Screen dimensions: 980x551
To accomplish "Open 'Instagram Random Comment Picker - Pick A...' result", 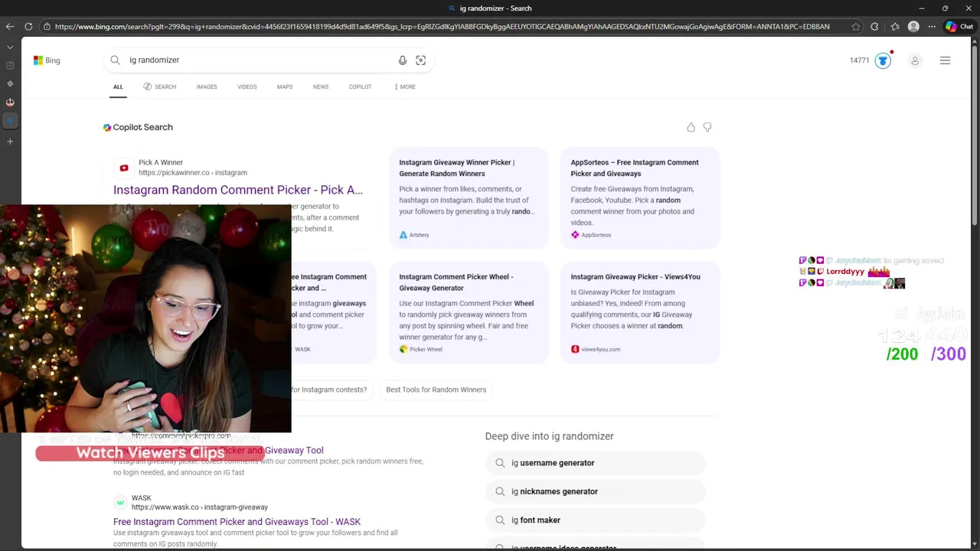I will coord(238,190).
